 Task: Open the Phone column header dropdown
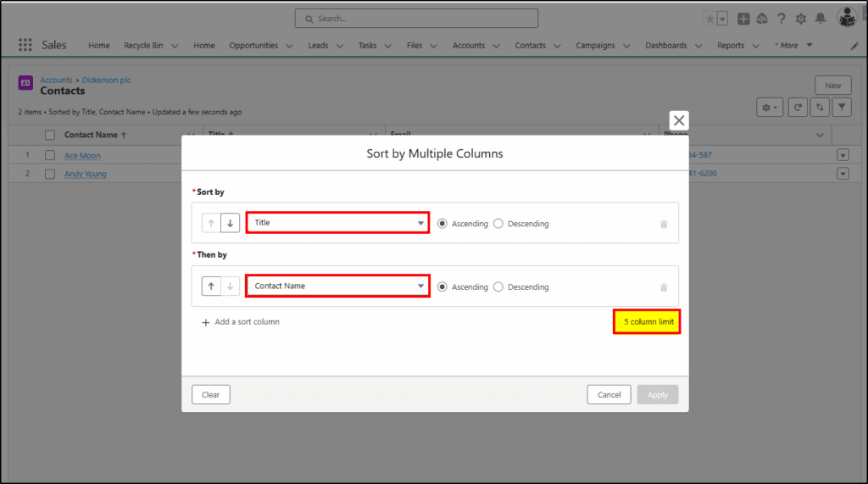point(820,135)
